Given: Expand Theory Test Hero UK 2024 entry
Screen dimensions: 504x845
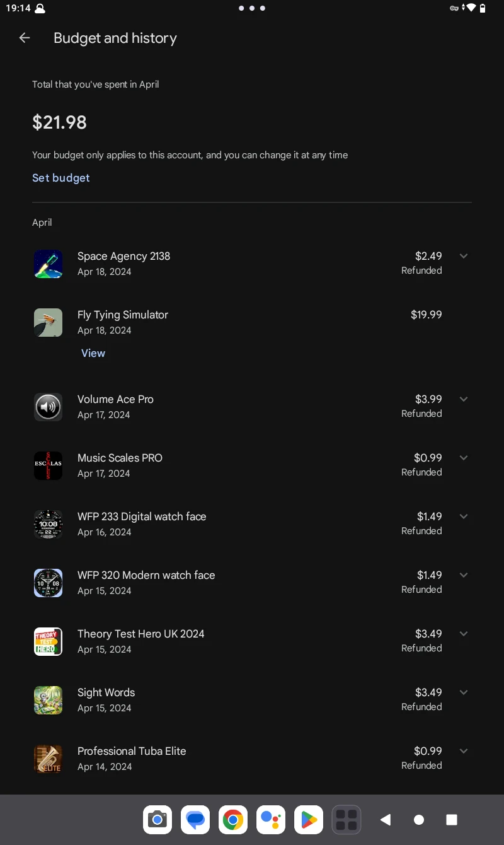Looking at the screenshot, I should tap(464, 634).
